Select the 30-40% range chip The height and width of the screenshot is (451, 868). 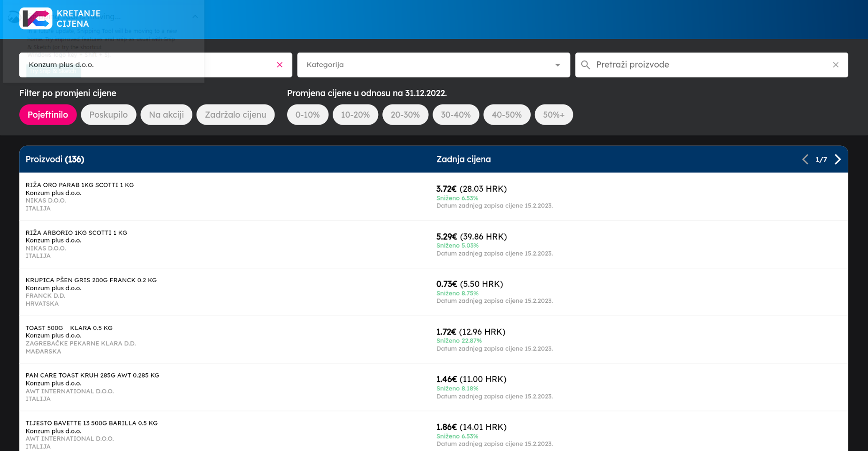(455, 115)
